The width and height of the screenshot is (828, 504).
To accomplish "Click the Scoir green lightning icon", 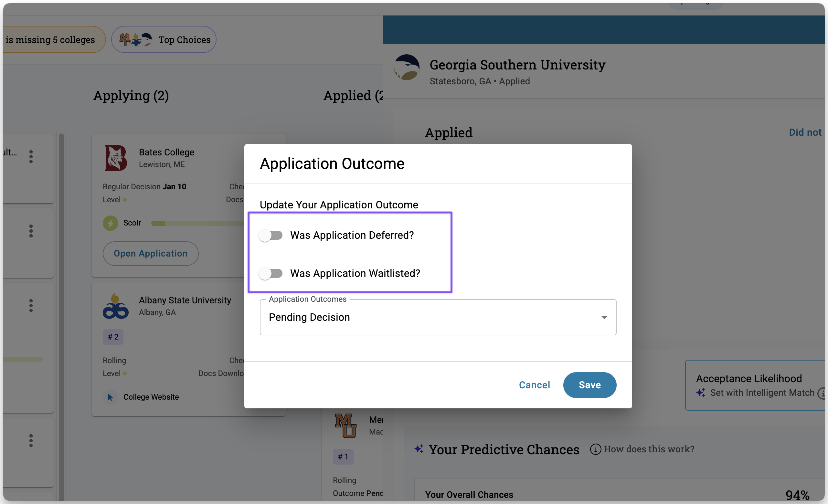I will (x=110, y=223).
